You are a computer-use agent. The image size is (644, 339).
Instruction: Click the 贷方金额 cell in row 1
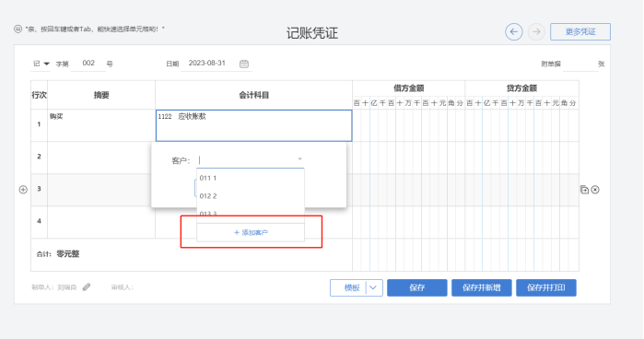(521, 125)
